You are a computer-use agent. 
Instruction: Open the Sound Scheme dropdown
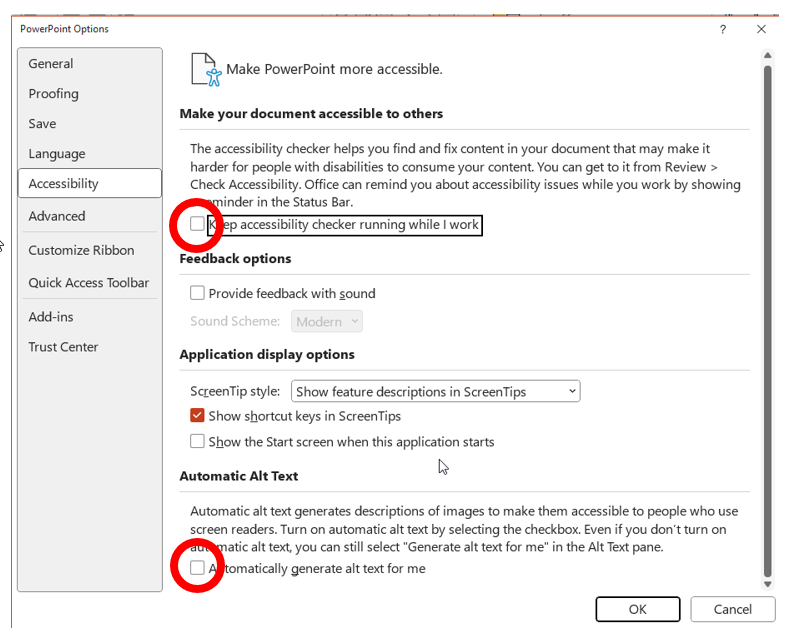[x=327, y=322]
